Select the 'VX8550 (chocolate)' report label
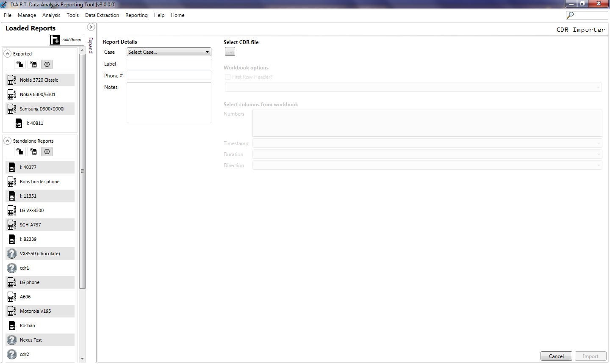The width and height of the screenshot is (610, 364). [40, 254]
